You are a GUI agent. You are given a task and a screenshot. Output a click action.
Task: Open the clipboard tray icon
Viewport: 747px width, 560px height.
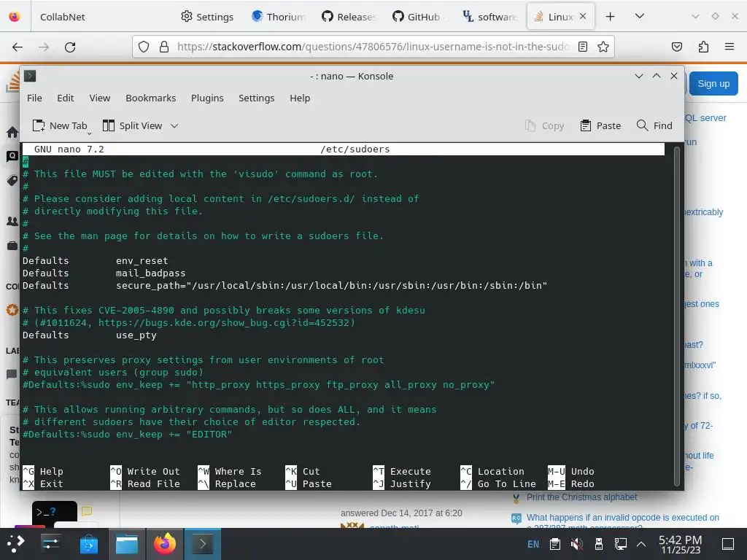click(555, 544)
